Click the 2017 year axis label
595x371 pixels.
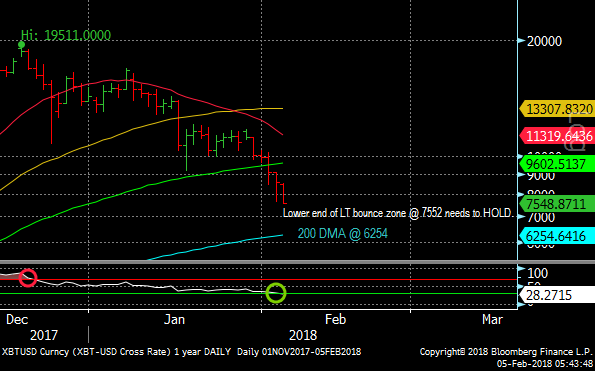click(x=44, y=335)
